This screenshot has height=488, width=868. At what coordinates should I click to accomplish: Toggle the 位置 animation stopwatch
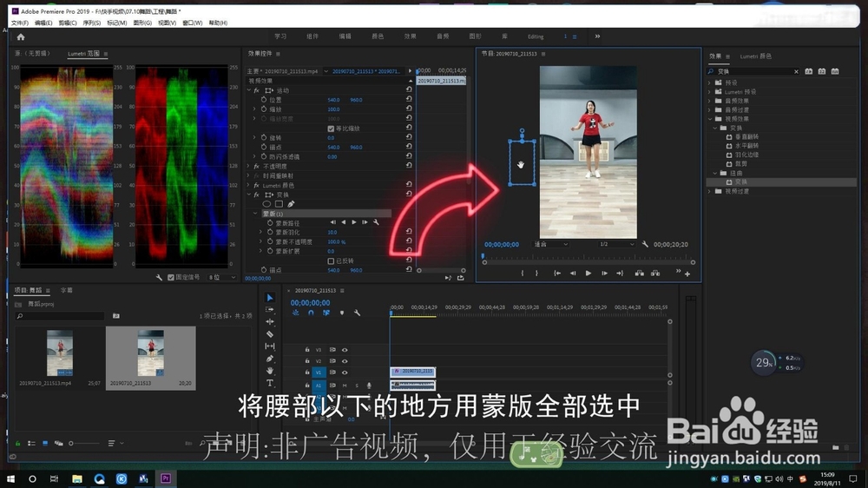pos(264,100)
